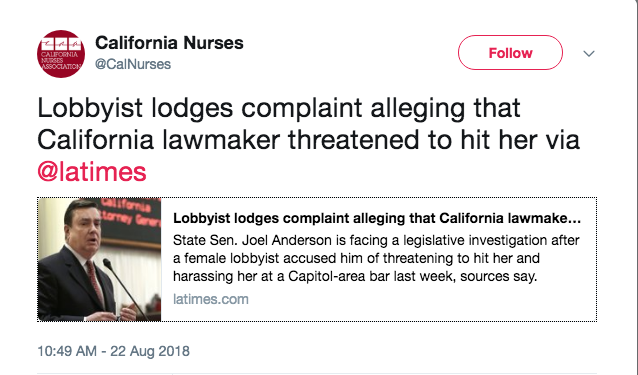
Task: Click the man's face in card photo
Action: tap(86, 228)
